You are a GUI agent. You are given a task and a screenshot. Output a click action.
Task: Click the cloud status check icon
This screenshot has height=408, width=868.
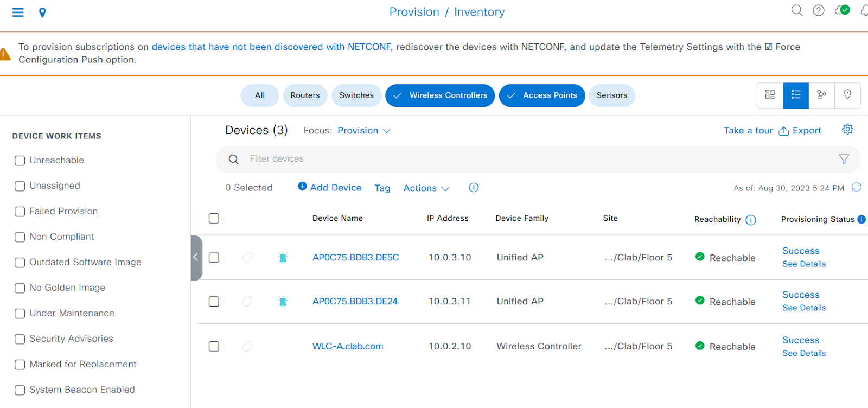coord(843,10)
